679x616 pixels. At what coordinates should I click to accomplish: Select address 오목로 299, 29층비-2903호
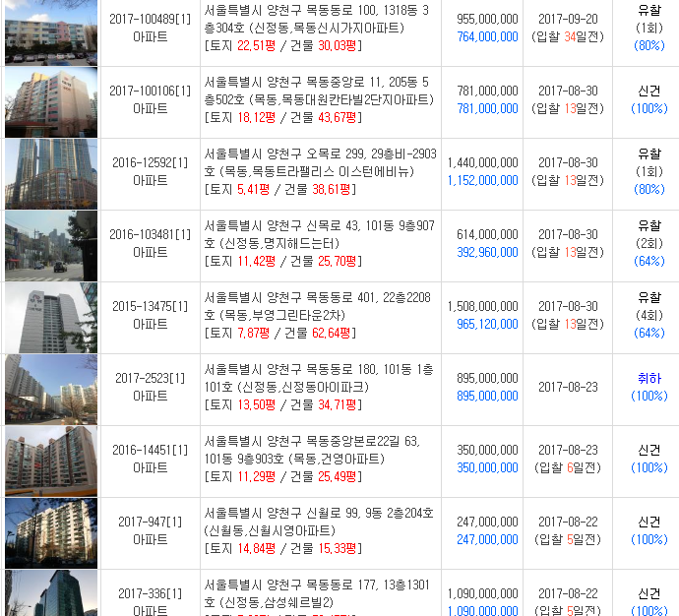[321, 162]
